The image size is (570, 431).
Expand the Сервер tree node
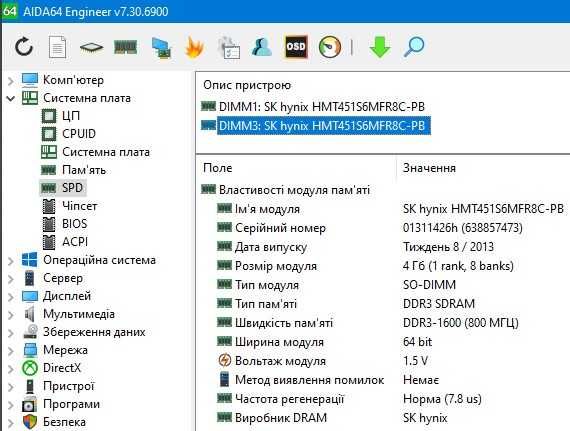click(x=11, y=279)
